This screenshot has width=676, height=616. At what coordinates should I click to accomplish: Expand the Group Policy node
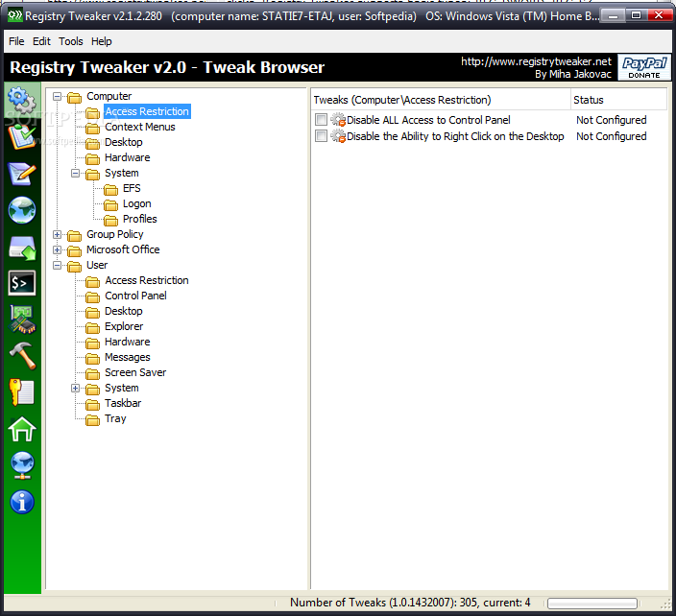[57, 235]
